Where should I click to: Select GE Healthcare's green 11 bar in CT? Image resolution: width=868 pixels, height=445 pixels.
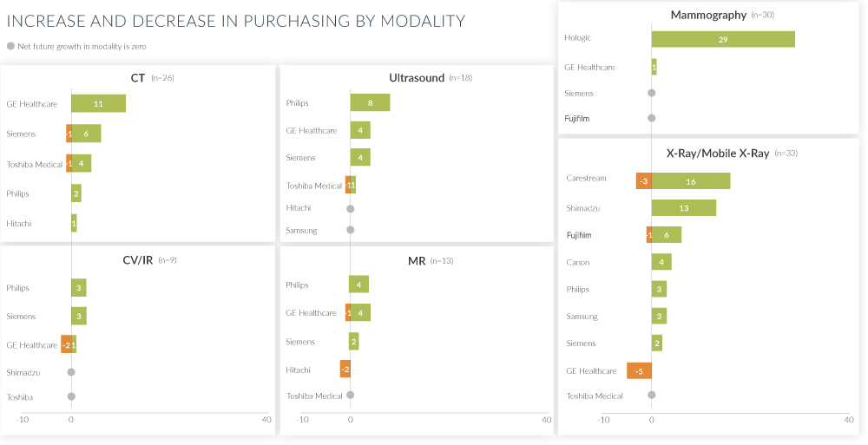(98, 103)
